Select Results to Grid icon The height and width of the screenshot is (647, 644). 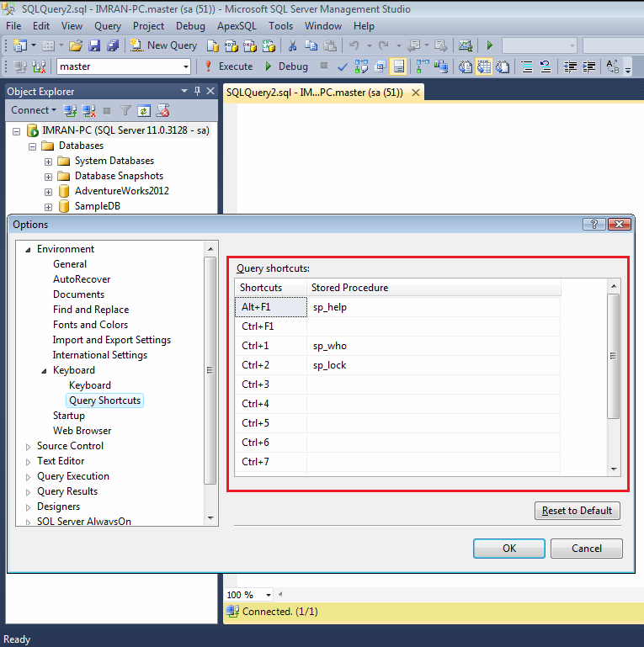[x=484, y=66]
